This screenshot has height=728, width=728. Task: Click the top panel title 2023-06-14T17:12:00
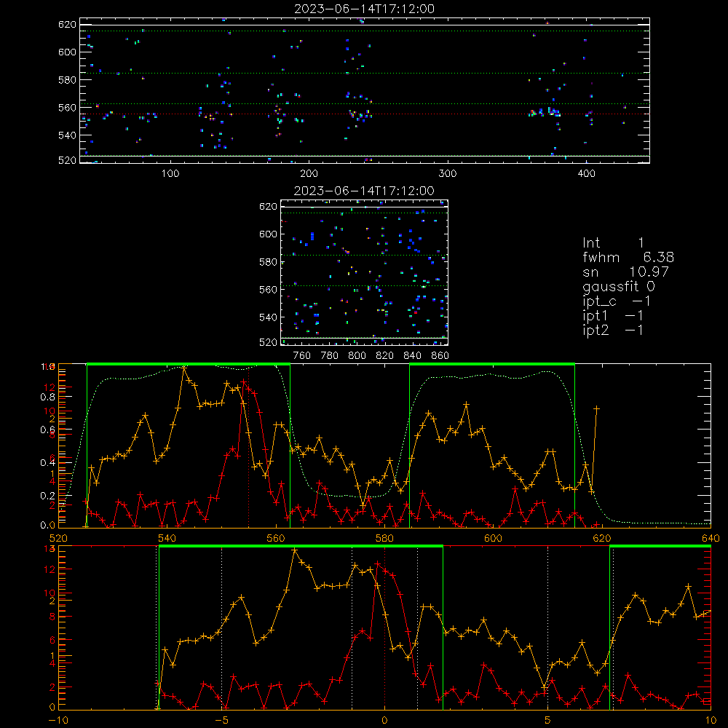point(364,9)
